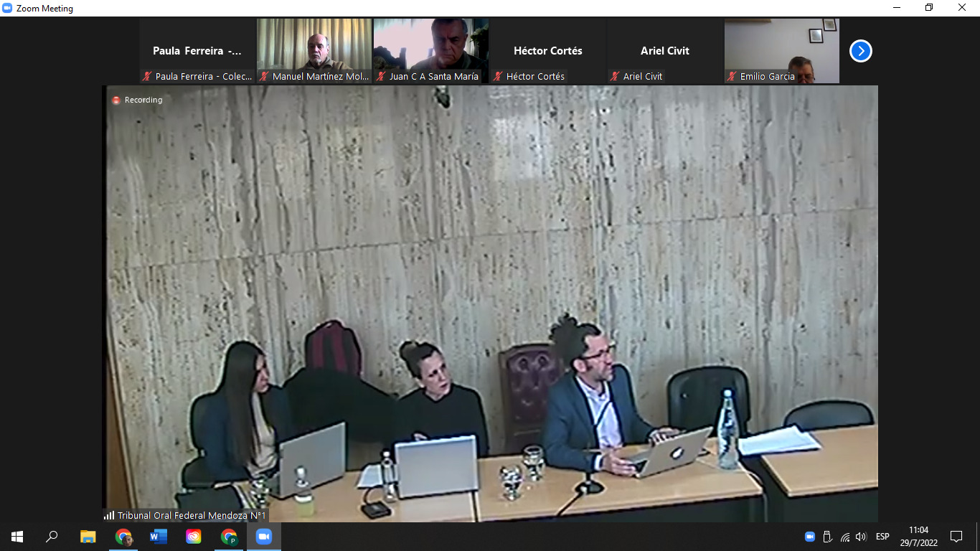The height and width of the screenshot is (551, 980).
Task: Click the taskbar search magnifier
Action: pyautogui.click(x=52, y=537)
